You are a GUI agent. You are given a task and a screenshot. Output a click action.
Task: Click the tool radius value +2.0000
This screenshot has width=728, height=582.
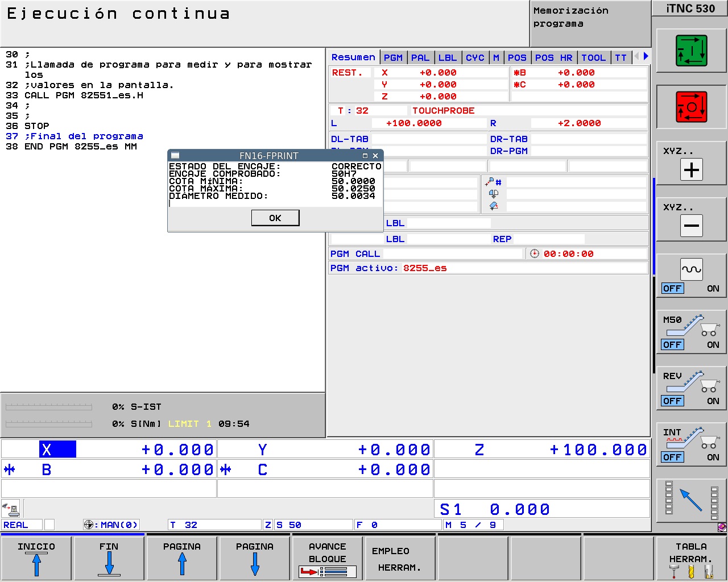click(579, 123)
